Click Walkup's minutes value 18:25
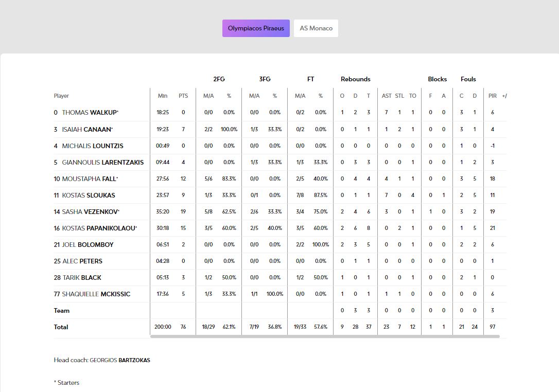559x392 pixels. tap(163, 112)
